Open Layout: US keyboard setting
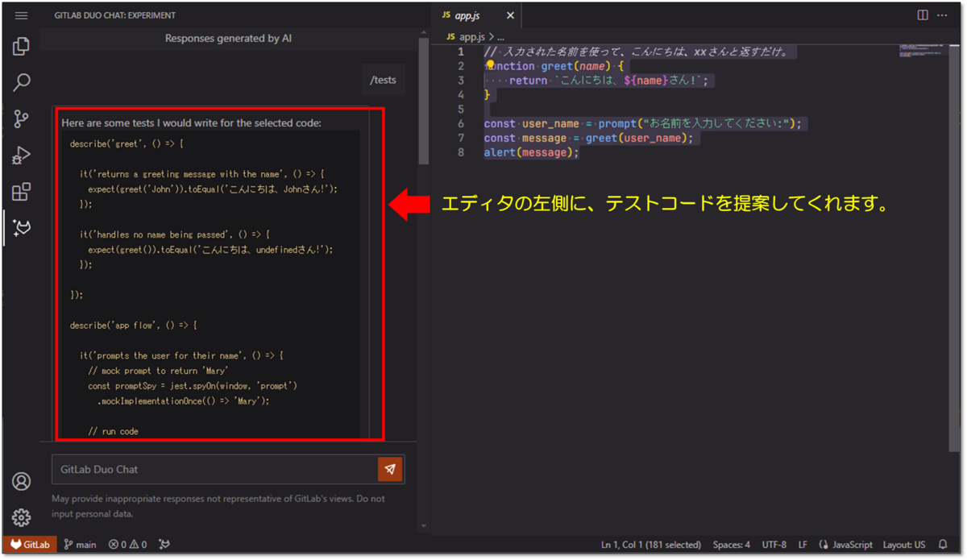Screen dimensions: 967x560 tap(904, 545)
